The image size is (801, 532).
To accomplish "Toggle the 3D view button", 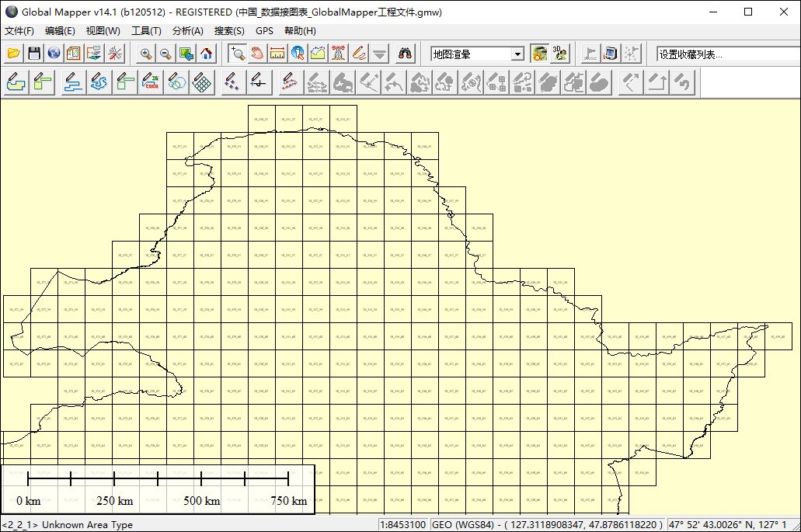I will click(559, 54).
